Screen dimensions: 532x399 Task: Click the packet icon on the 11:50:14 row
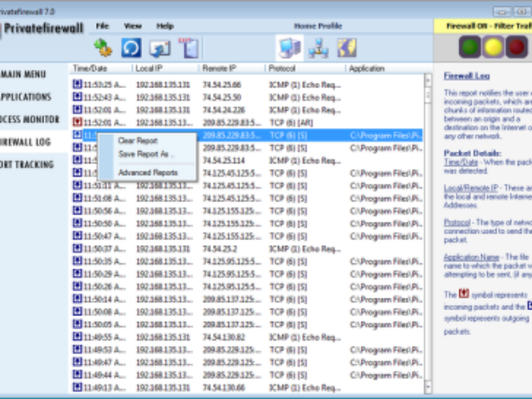click(78, 298)
